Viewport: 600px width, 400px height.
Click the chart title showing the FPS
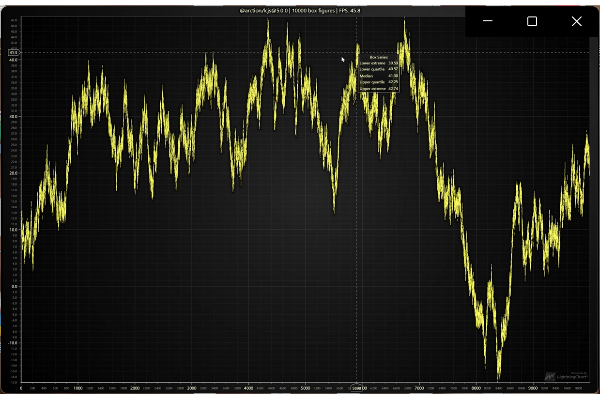pos(300,10)
